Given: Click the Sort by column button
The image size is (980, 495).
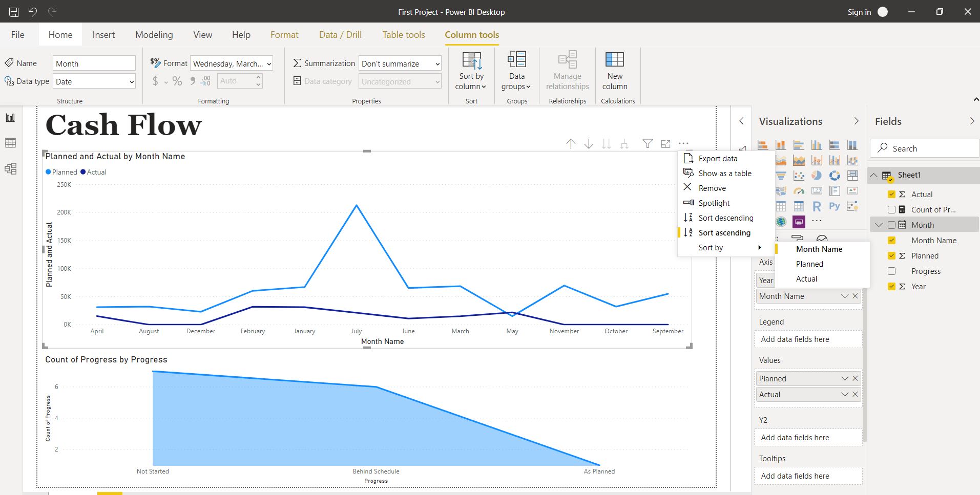Looking at the screenshot, I should 471,71.
